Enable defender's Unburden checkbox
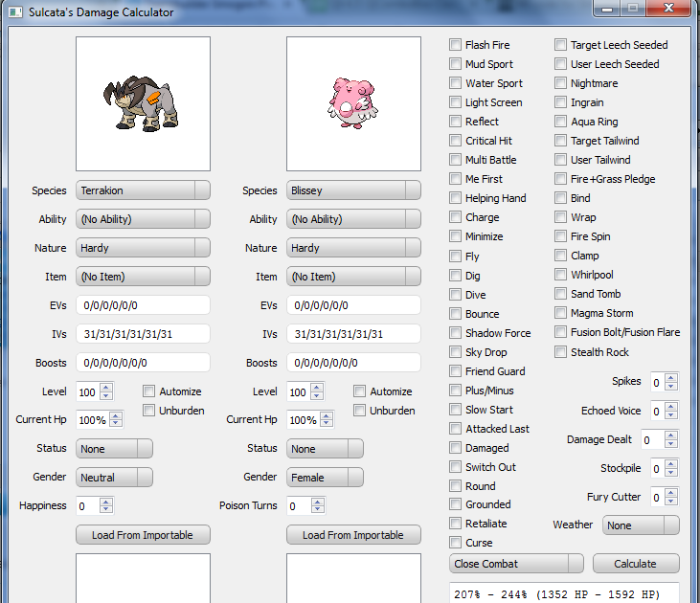 (x=359, y=411)
